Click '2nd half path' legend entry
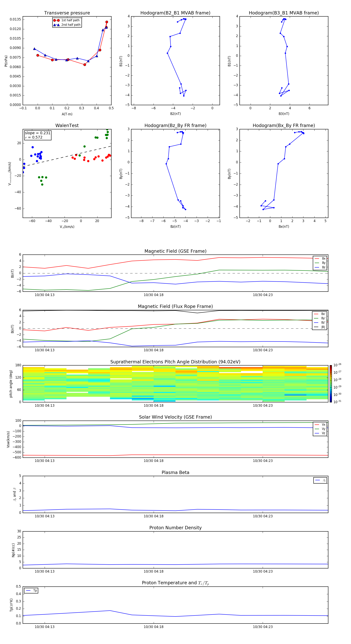This screenshot has height=644, width=351. (67, 25)
